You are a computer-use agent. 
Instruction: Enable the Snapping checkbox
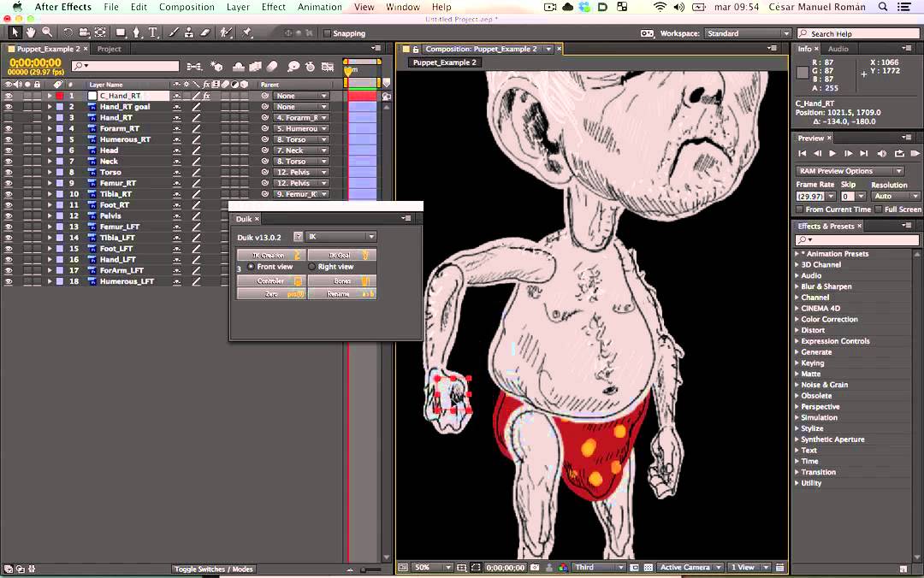click(x=327, y=33)
